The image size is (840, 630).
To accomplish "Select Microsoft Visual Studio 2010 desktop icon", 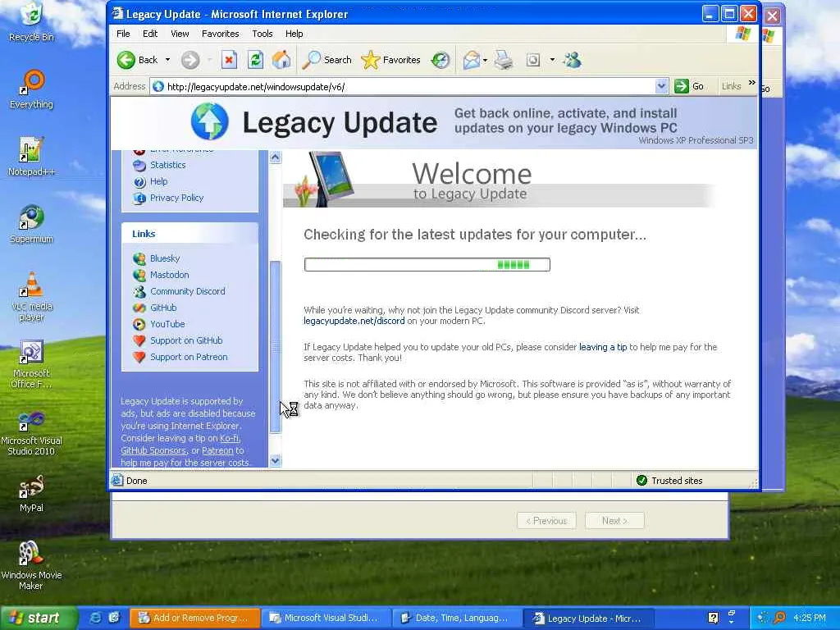I will click(32, 433).
